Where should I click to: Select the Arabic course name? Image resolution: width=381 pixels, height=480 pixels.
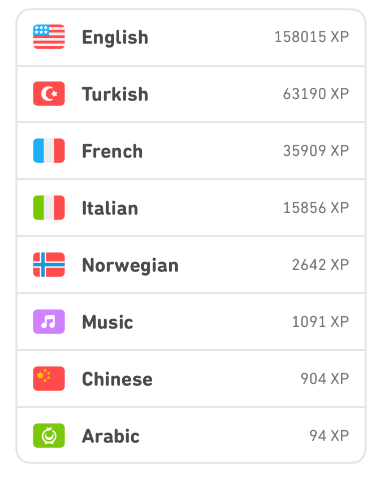coord(111,436)
